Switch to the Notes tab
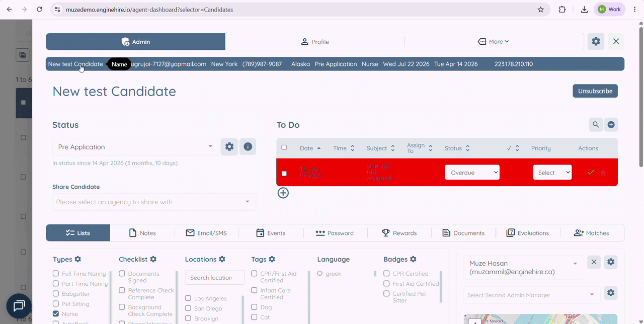644x324 pixels. pyautogui.click(x=142, y=233)
